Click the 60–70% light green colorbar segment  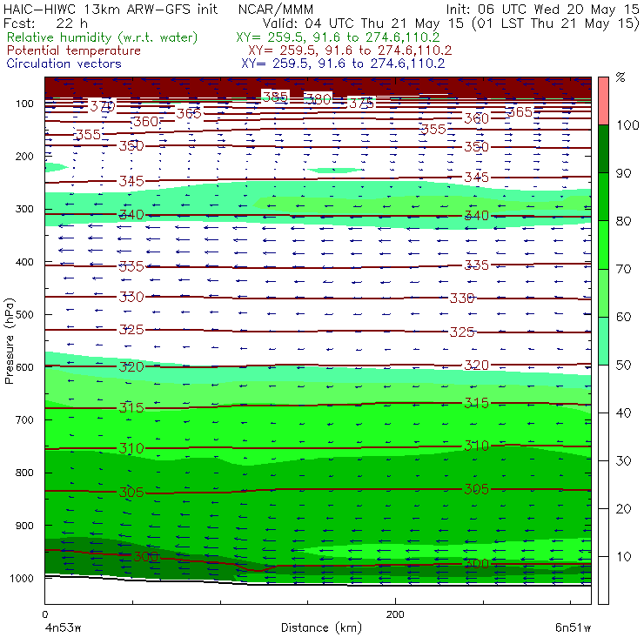603,292
